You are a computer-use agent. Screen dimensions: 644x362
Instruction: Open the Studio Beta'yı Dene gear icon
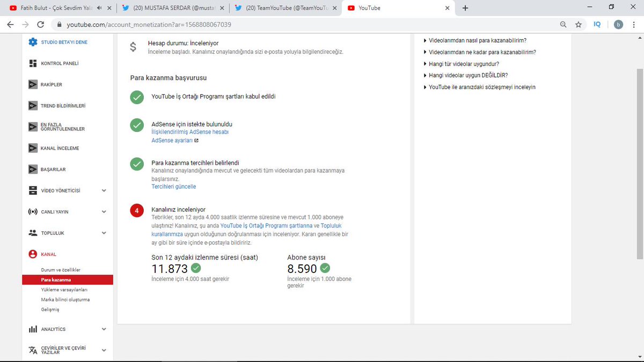(33, 42)
